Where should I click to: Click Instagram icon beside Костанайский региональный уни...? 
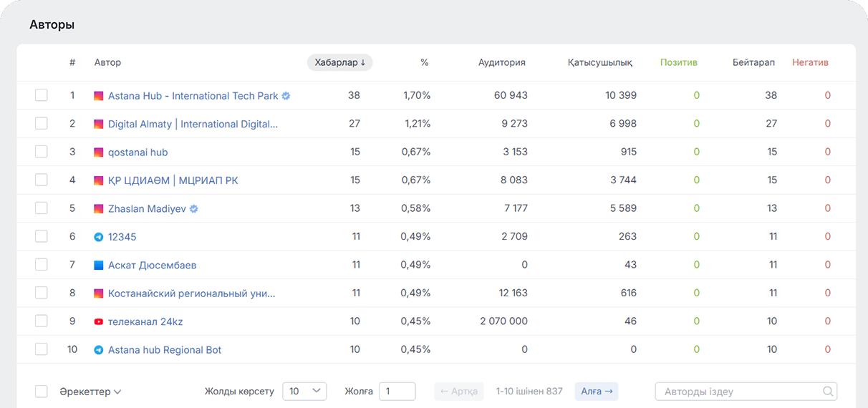[x=99, y=293]
